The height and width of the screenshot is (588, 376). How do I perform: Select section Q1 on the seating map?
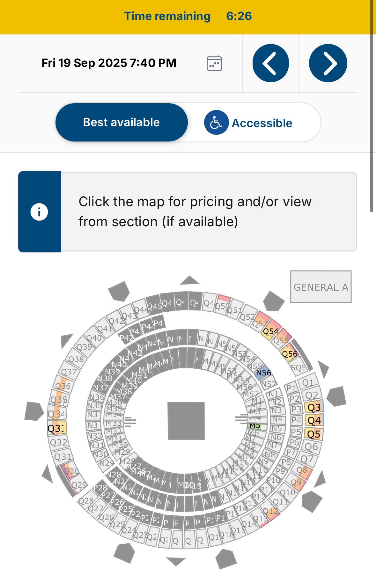[308, 382]
